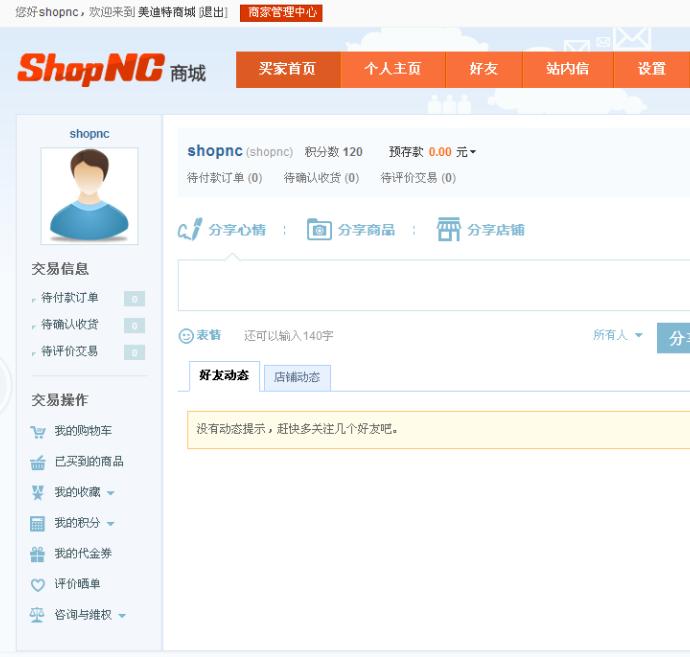
Task: Click in the share message text box
Action: pos(434,285)
